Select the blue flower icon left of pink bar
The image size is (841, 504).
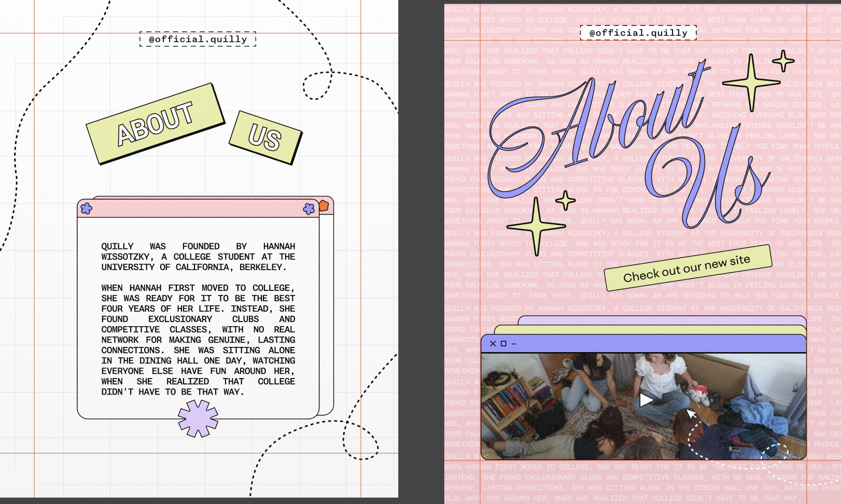click(x=87, y=208)
